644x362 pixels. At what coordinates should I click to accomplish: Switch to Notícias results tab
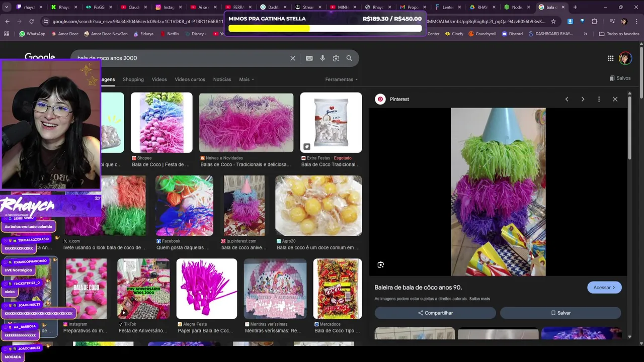222,79
